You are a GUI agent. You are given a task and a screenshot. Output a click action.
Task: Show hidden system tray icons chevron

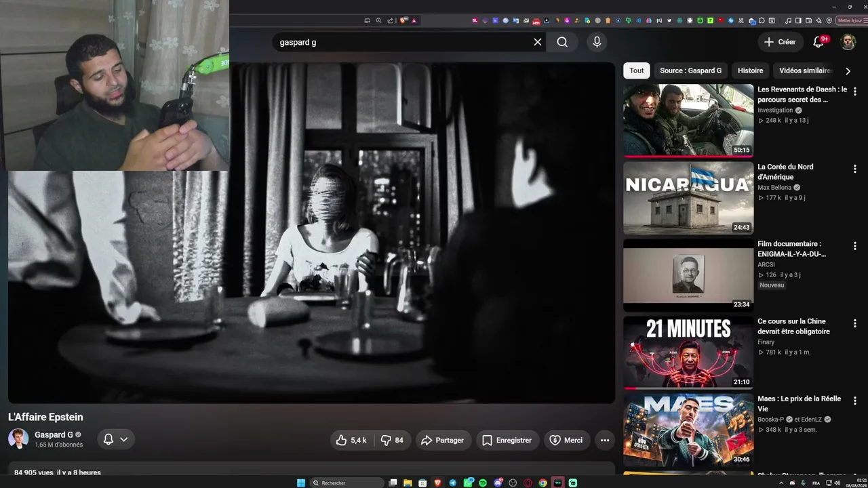[x=781, y=483]
